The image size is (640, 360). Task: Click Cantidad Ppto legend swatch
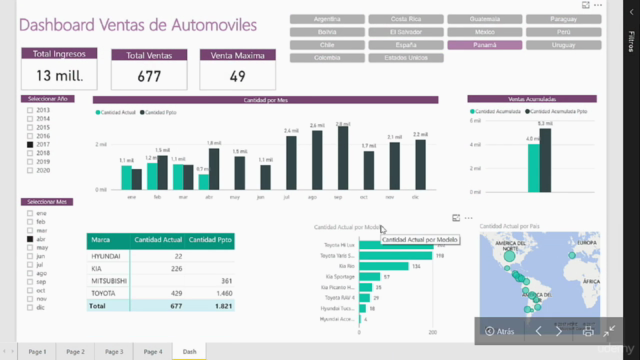142,112
